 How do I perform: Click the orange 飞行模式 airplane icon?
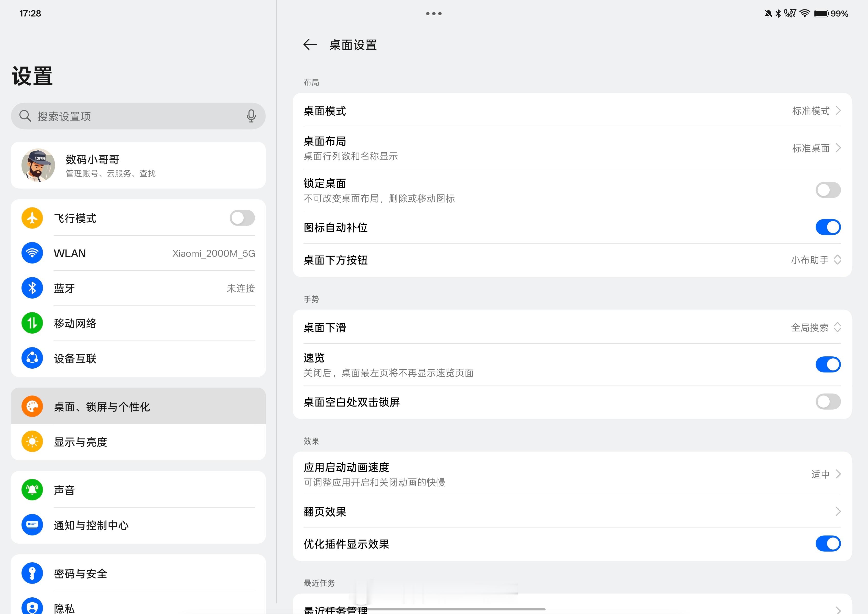point(32,218)
